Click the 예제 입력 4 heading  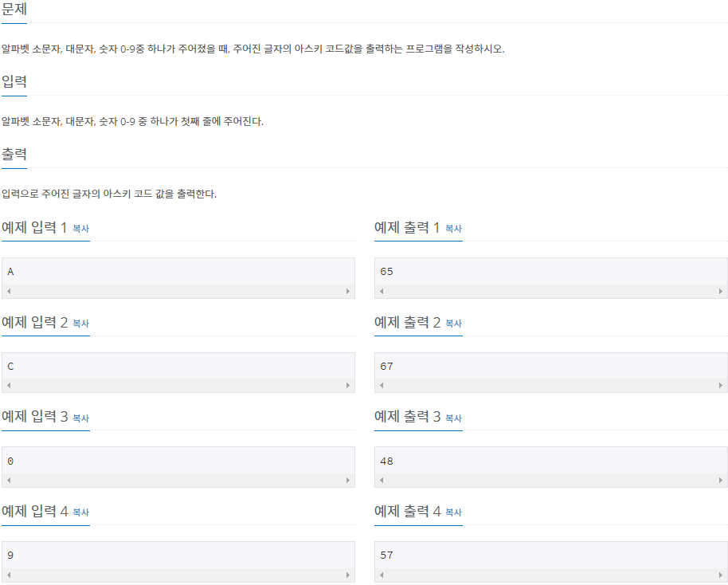[35, 511]
